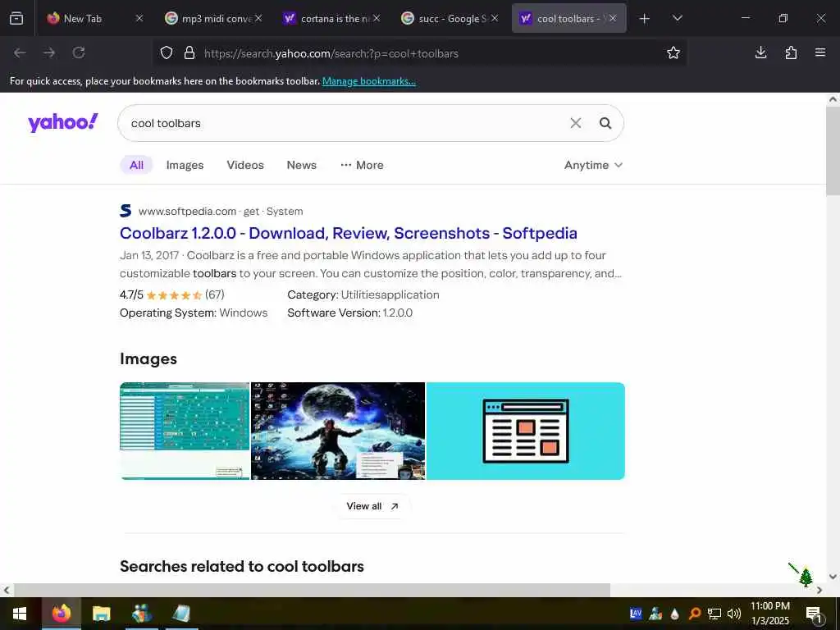Image resolution: width=840 pixels, height=630 pixels.
Task: Open the Firefox View tab list icon
Action: click(16, 18)
